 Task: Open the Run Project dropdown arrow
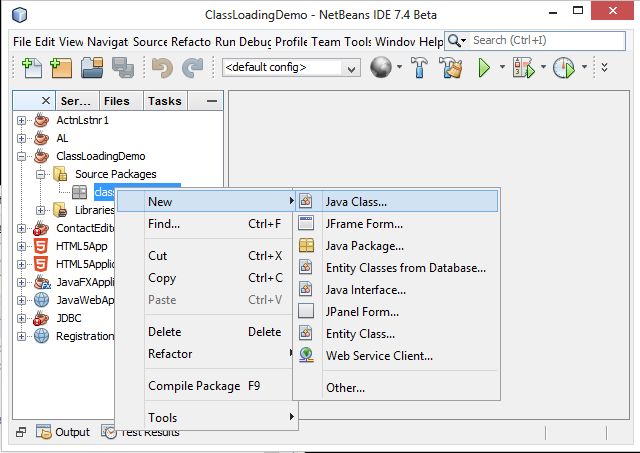click(x=502, y=67)
